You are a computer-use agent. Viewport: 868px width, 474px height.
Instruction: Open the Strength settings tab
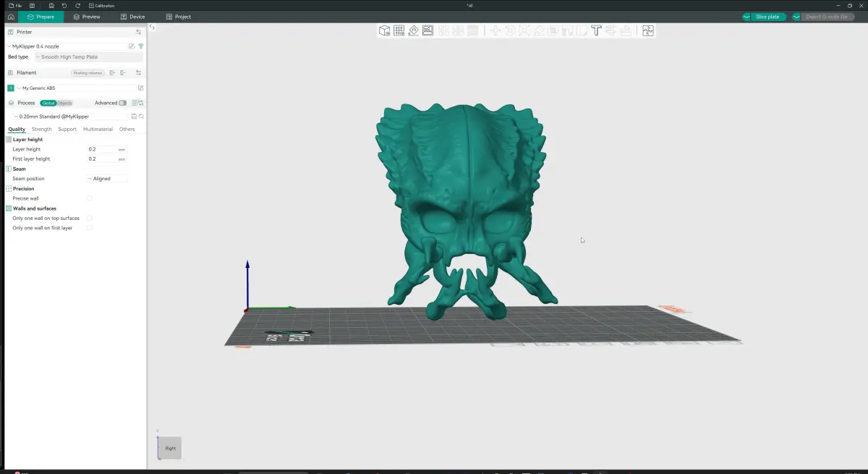(x=41, y=130)
